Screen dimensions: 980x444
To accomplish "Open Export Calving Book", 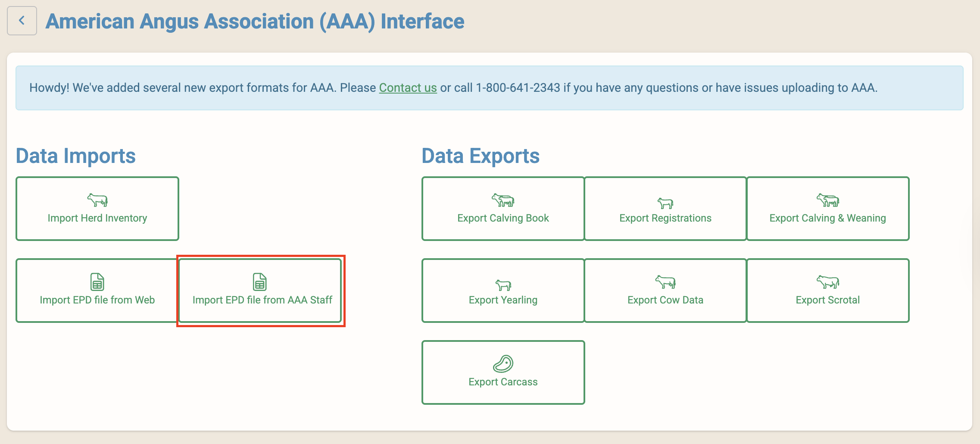I will point(503,209).
